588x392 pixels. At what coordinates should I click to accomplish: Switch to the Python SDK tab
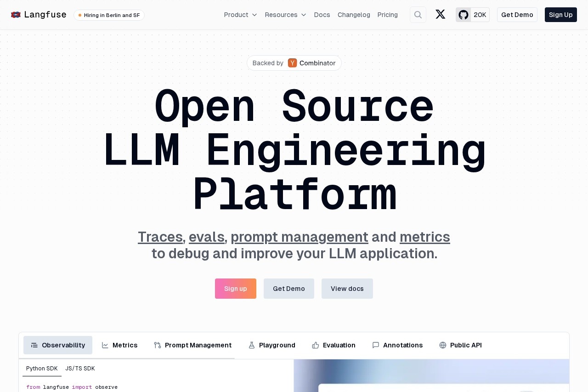click(x=42, y=369)
